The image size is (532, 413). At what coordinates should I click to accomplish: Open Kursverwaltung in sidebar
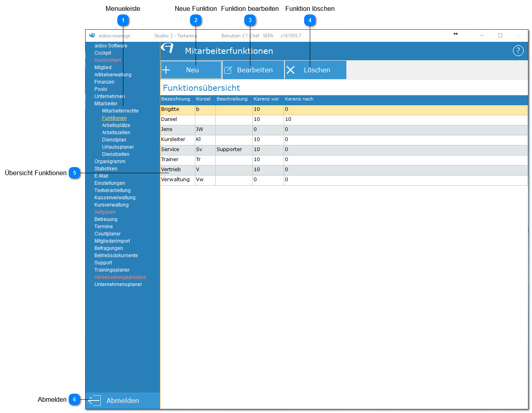point(112,205)
